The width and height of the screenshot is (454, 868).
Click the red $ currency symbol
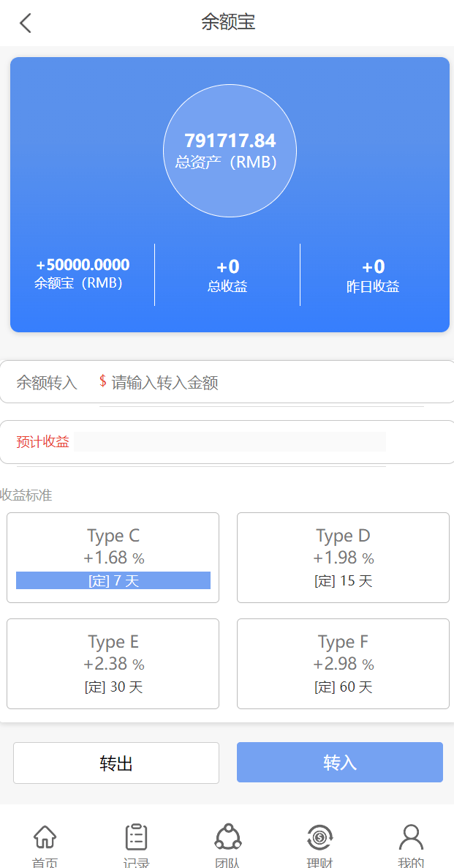[x=103, y=381]
